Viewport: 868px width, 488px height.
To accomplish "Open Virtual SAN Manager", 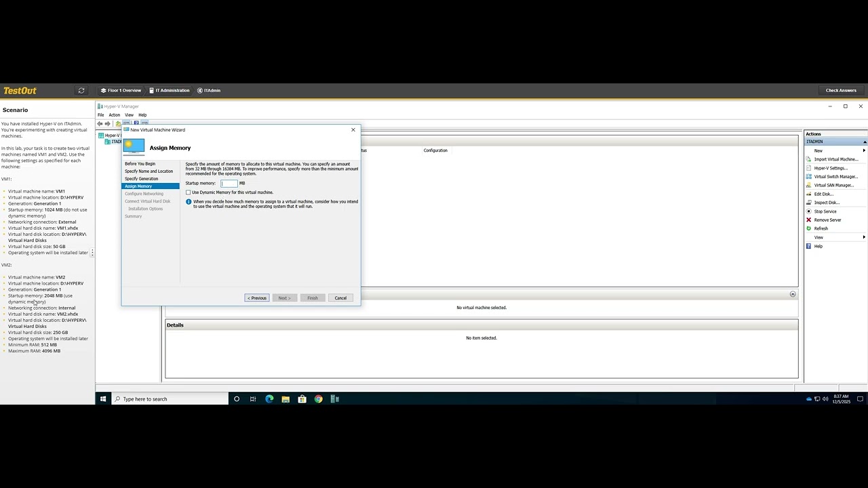I will [x=833, y=185].
